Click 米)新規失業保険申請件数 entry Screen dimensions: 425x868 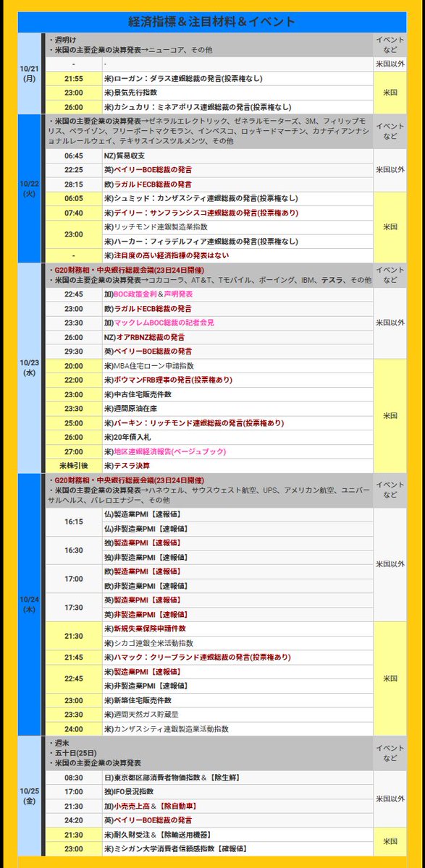pos(237,629)
